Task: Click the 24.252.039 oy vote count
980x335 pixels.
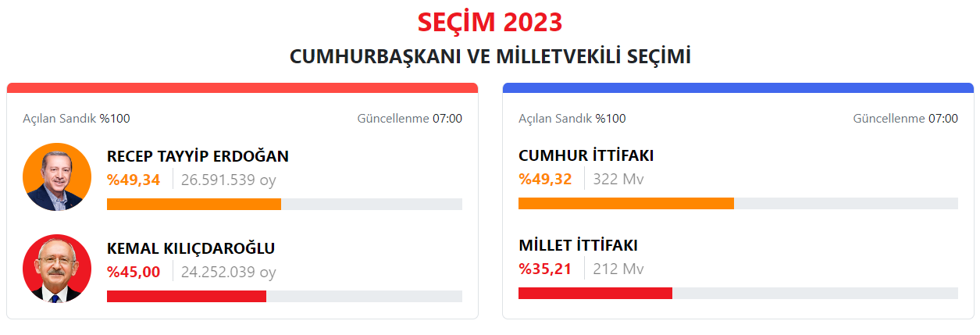Action: 228,272
